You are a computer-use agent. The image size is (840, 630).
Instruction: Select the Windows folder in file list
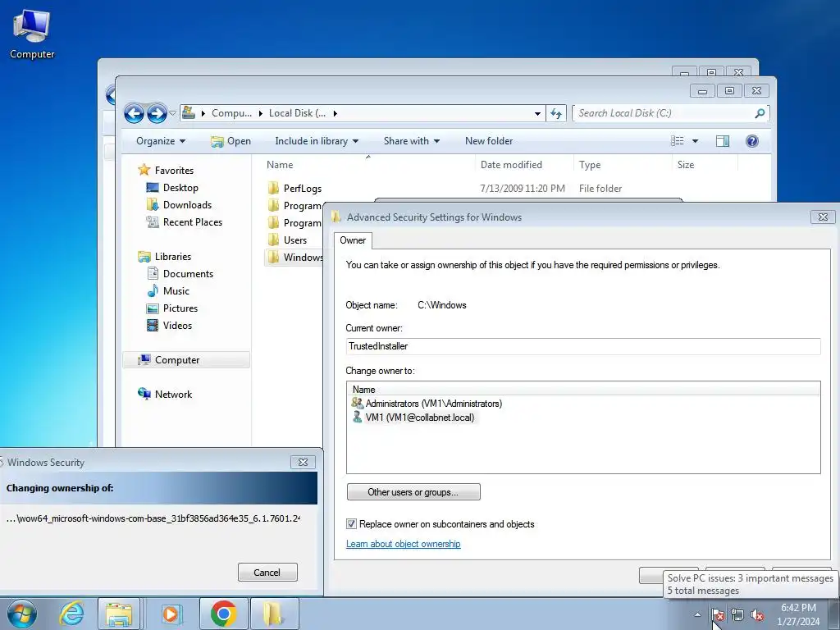tap(295, 257)
